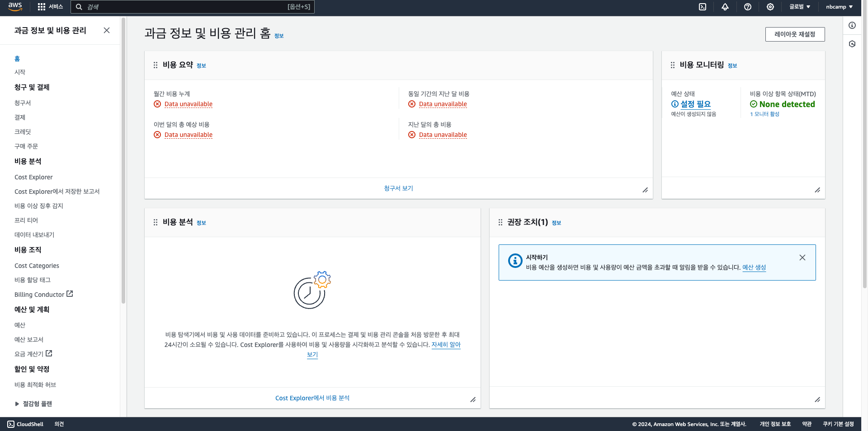Screen dimensions: 868x431
Task: Click 정보 link next to page title
Action: pos(279,36)
